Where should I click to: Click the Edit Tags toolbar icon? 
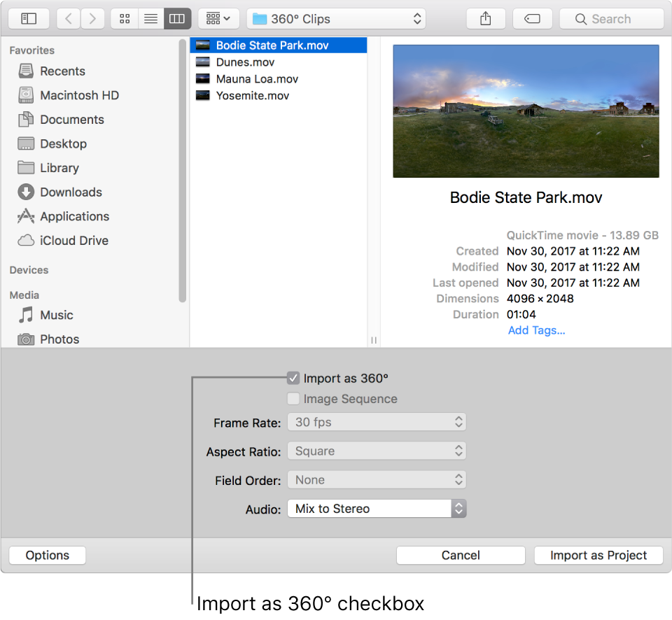pos(532,19)
